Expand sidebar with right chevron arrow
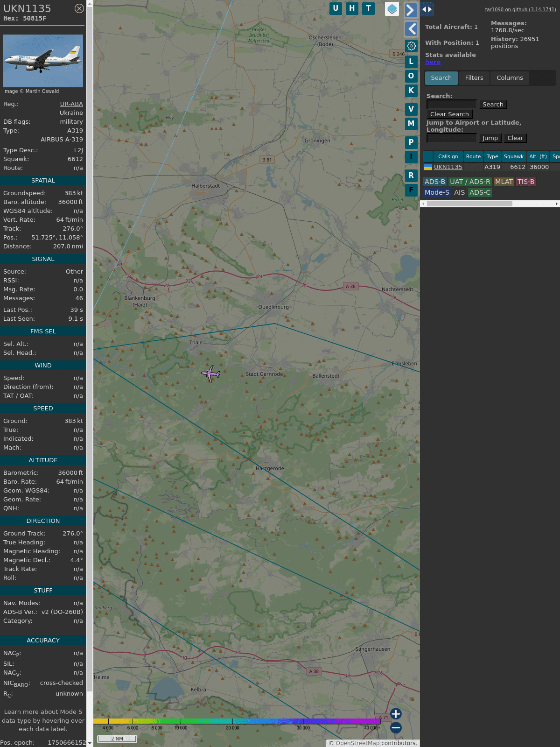The width and height of the screenshot is (560, 747). pos(411,10)
